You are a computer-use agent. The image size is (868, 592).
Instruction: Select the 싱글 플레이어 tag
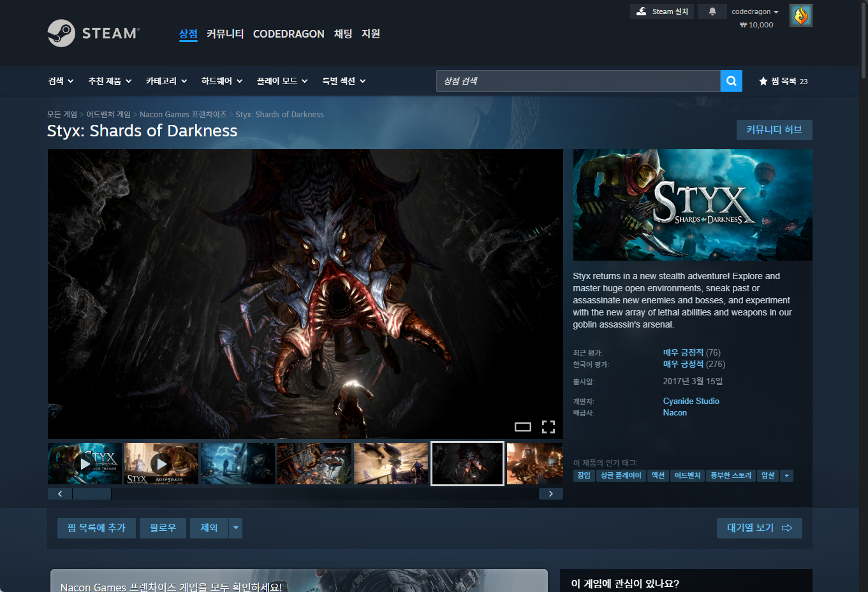click(x=621, y=475)
